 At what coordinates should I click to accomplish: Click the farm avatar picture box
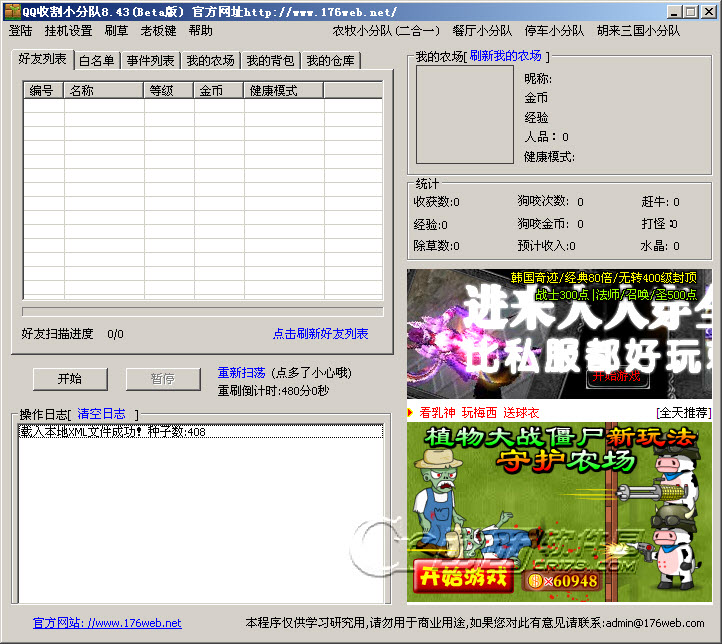pos(465,115)
